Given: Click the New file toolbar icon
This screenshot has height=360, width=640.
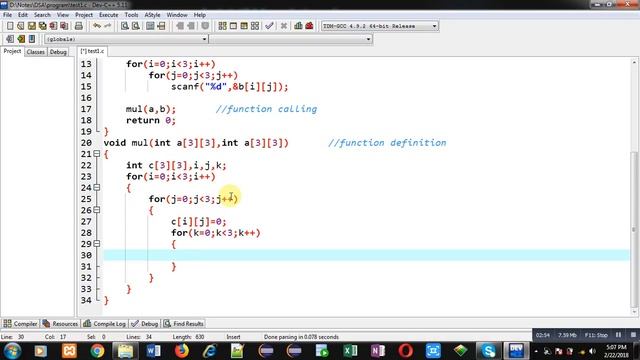Looking at the screenshot, I should 10,26.
